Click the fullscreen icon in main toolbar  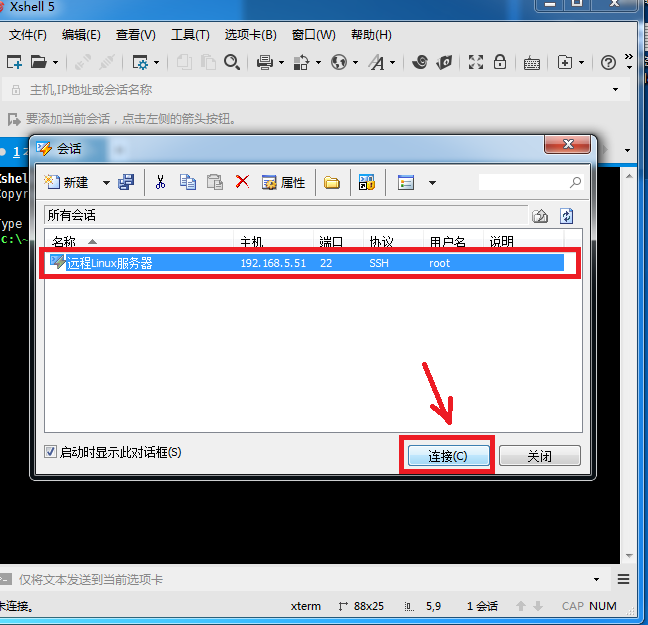475,62
